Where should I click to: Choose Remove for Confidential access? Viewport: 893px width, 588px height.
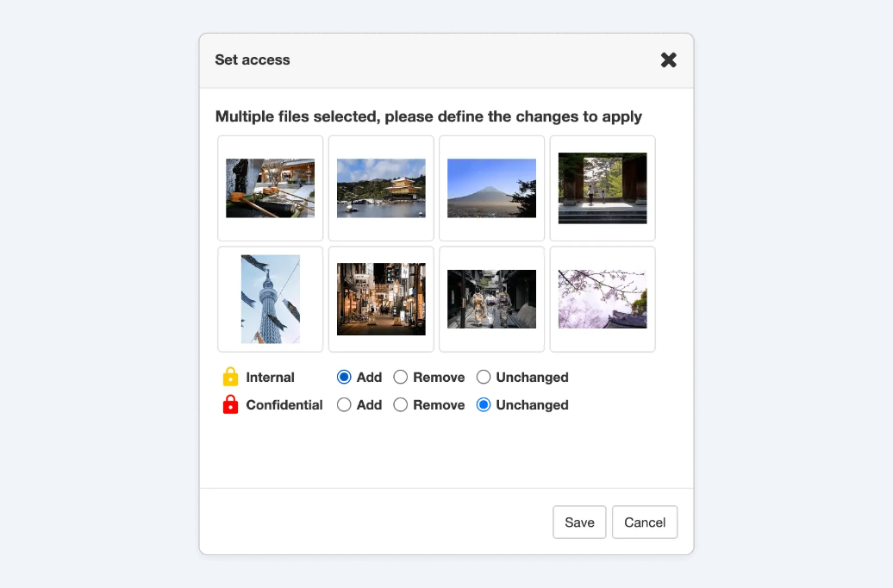pos(401,404)
